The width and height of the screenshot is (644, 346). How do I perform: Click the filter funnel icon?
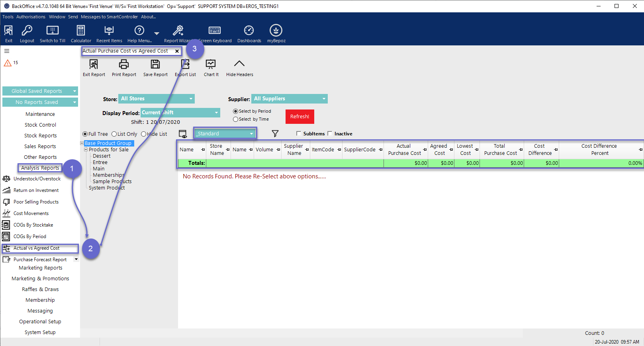(x=275, y=134)
